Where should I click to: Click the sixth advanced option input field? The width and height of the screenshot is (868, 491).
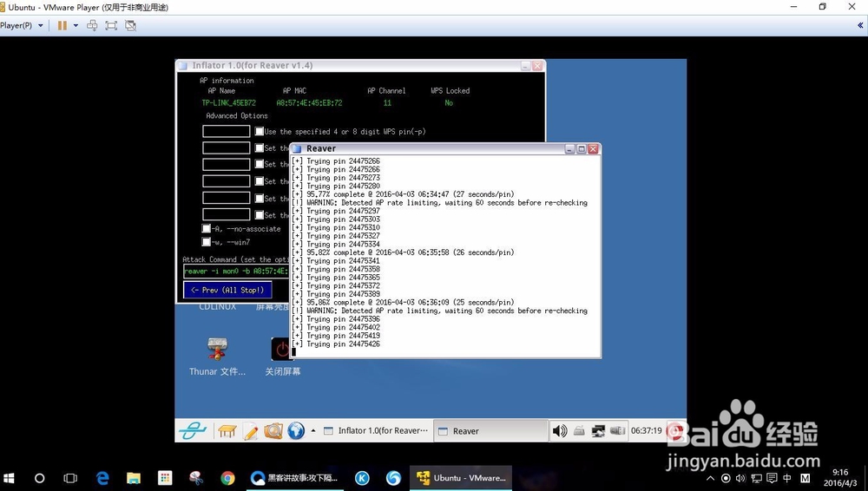click(x=227, y=214)
